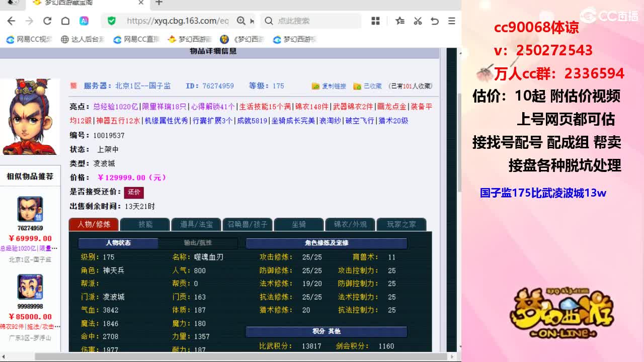Click the 复制链接 text link
Image resolution: width=644 pixels, height=362 pixels.
[x=334, y=86]
